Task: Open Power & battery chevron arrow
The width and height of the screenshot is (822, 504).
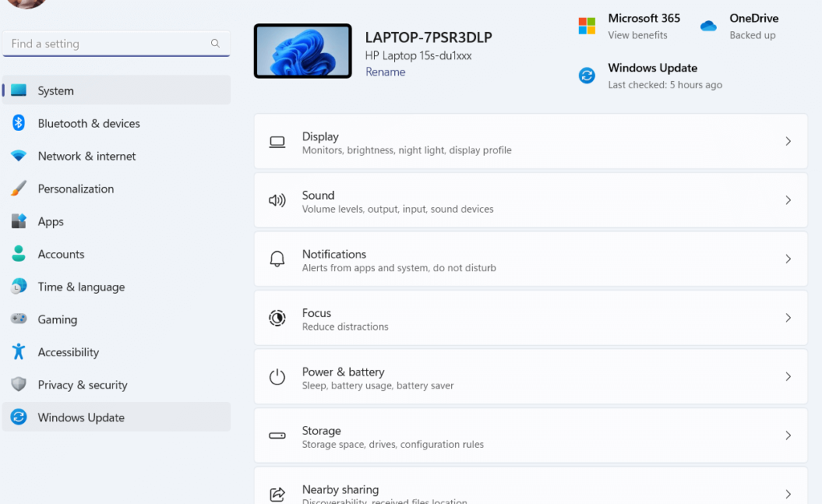Action: (x=788, y=376)
